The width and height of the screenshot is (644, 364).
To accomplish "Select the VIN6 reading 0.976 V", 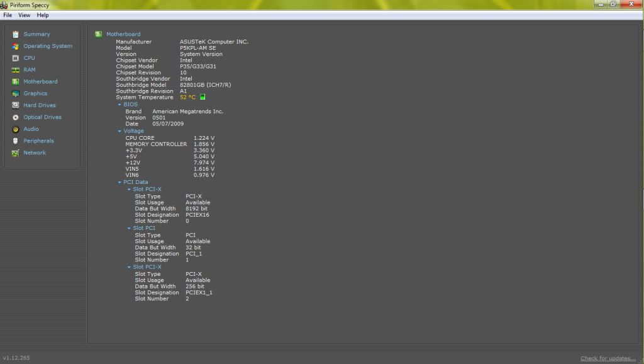I will point(204,175).
